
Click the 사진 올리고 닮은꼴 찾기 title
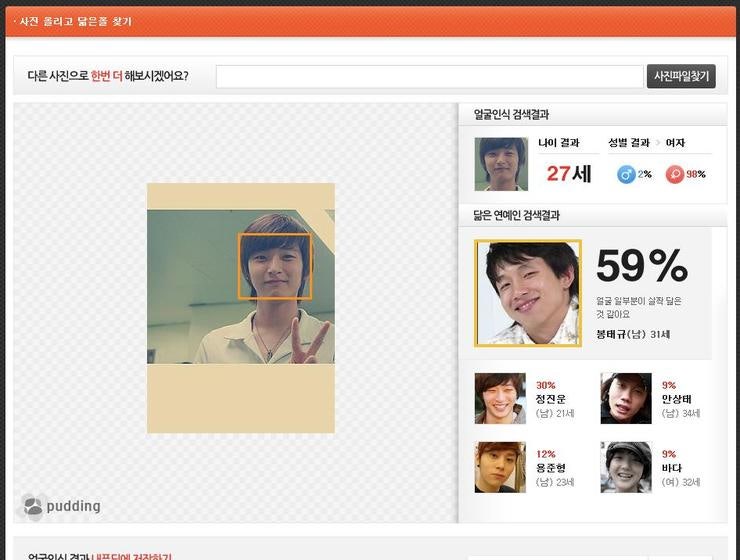click(76, 21)
